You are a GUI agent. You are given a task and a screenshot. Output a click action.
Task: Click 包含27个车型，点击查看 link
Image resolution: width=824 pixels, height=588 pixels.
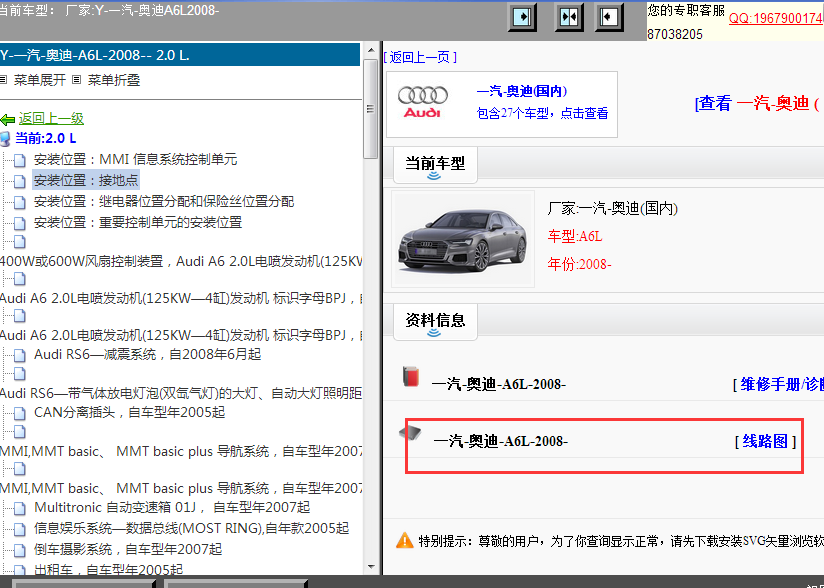(542, 113)
